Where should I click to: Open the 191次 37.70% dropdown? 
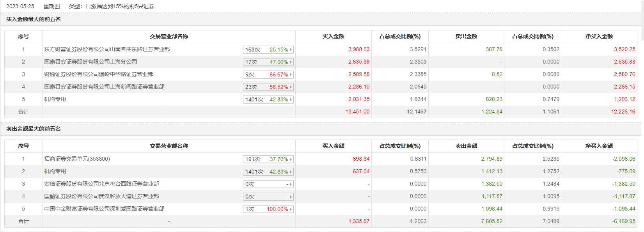coord(268,159)
